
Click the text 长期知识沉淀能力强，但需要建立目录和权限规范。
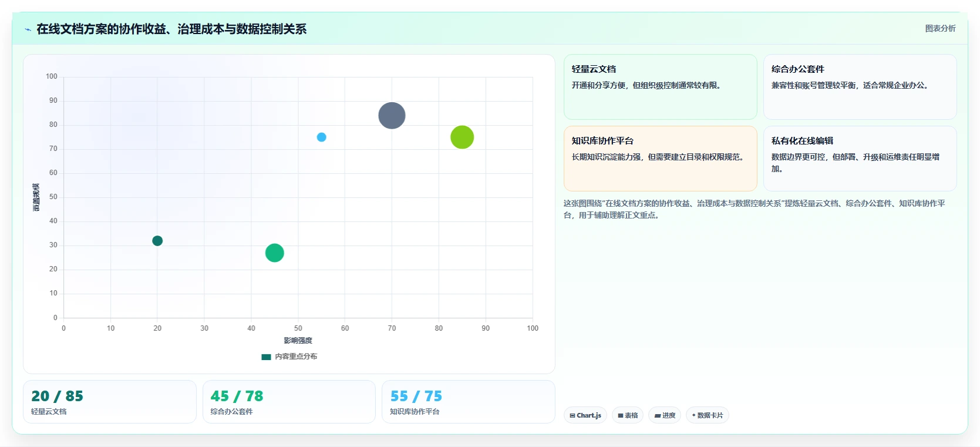660,157
